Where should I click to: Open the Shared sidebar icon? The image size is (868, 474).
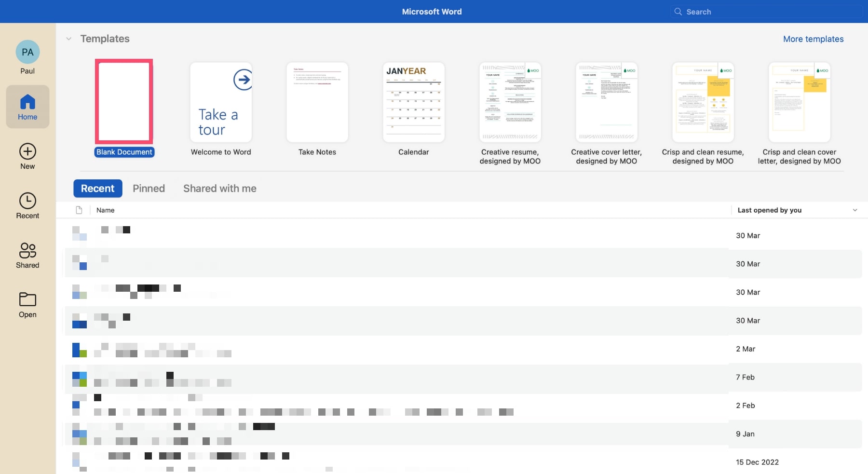click(x=27, y=256)
